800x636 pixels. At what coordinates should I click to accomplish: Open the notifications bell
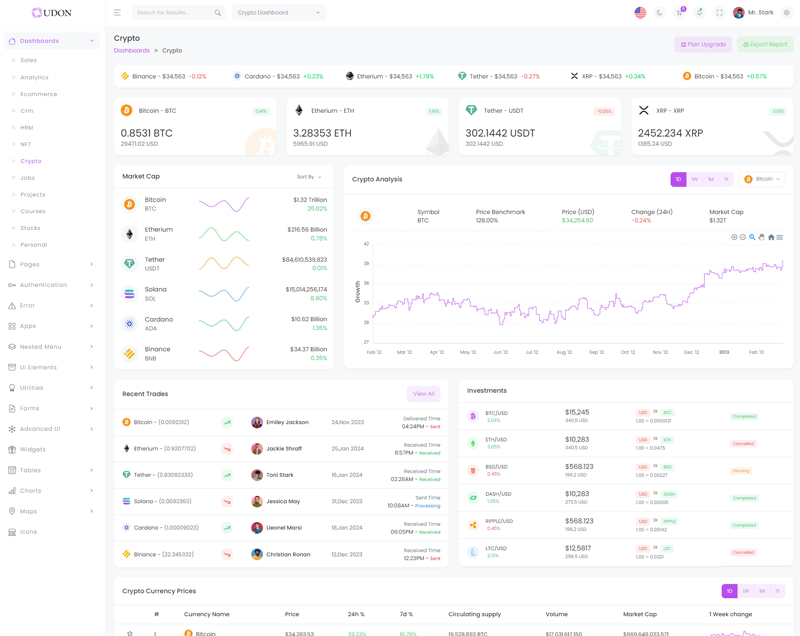click(699, 13)
